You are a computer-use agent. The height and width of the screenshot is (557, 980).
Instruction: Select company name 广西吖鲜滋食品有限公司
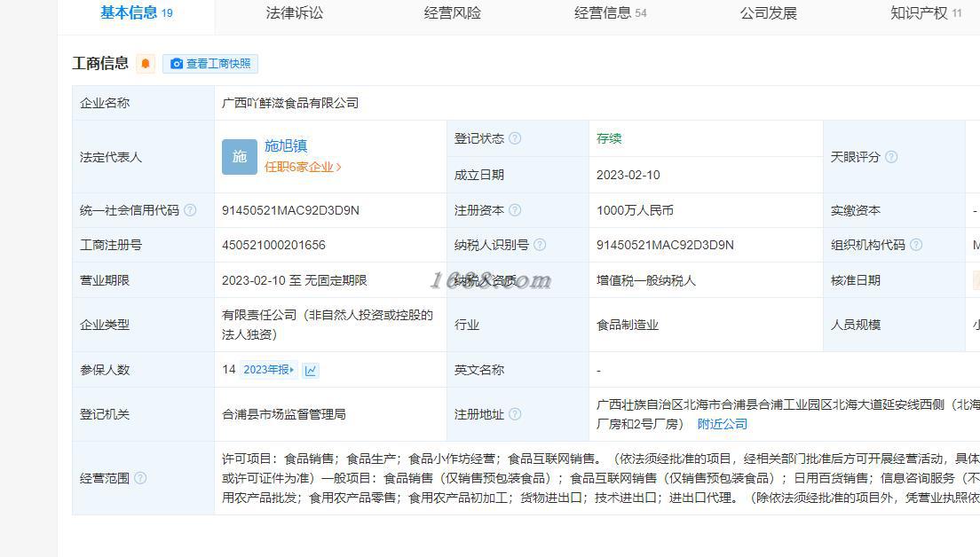pyautogui.click(x=290, y=103)
